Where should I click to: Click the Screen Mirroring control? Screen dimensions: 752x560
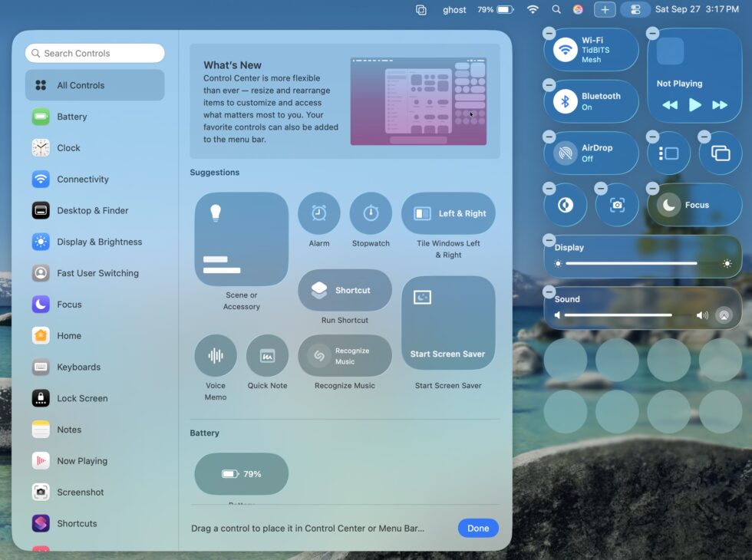click(x=720, y=153)
